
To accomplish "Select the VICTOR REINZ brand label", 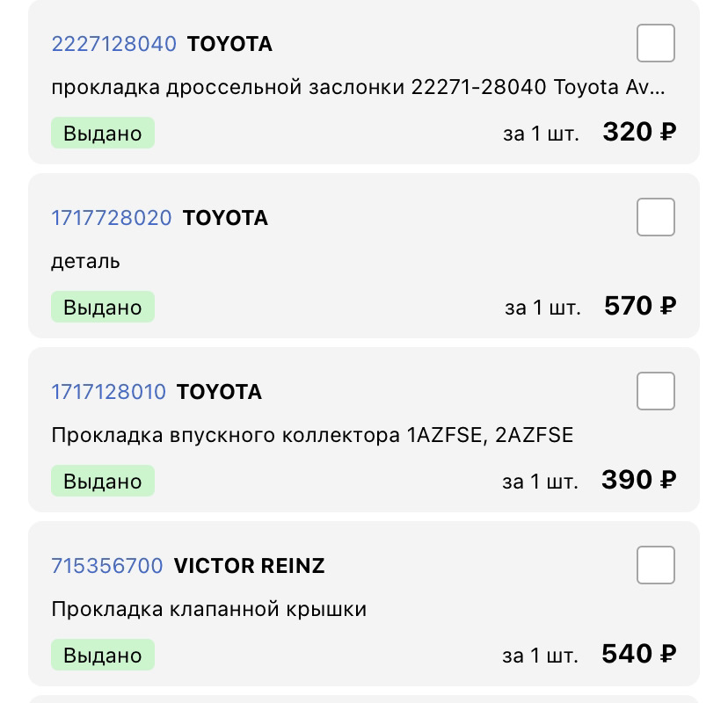I will (250, 566).
